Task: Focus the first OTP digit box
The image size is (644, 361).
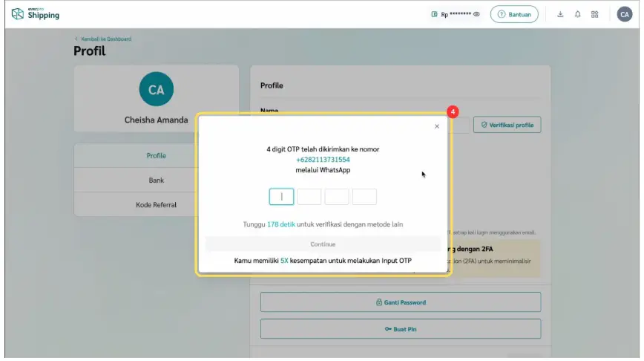Action: (281, 197)
